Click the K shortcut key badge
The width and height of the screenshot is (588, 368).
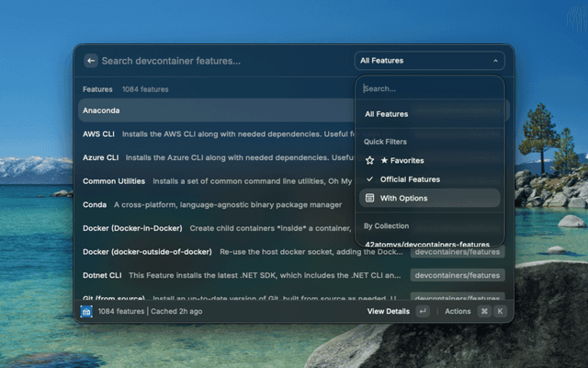(x=500, y=312)
